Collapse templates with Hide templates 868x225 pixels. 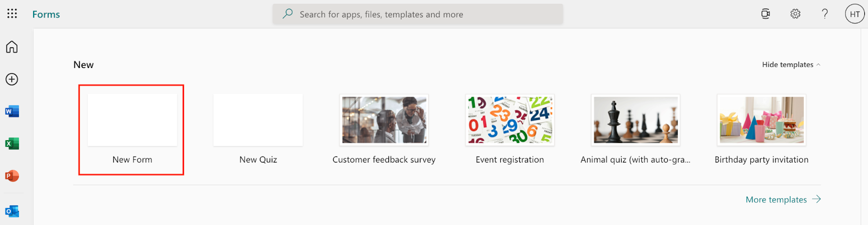791,65
